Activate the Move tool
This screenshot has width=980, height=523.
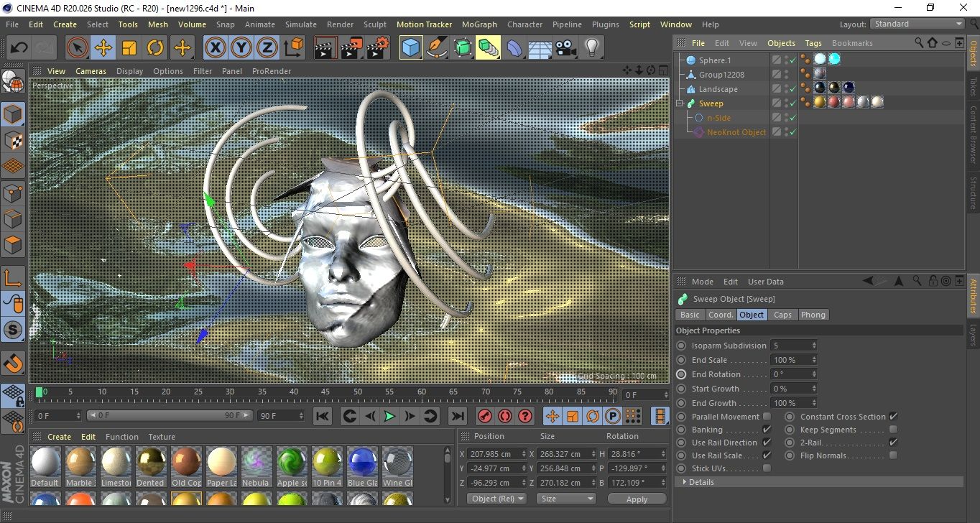[103, 48]
